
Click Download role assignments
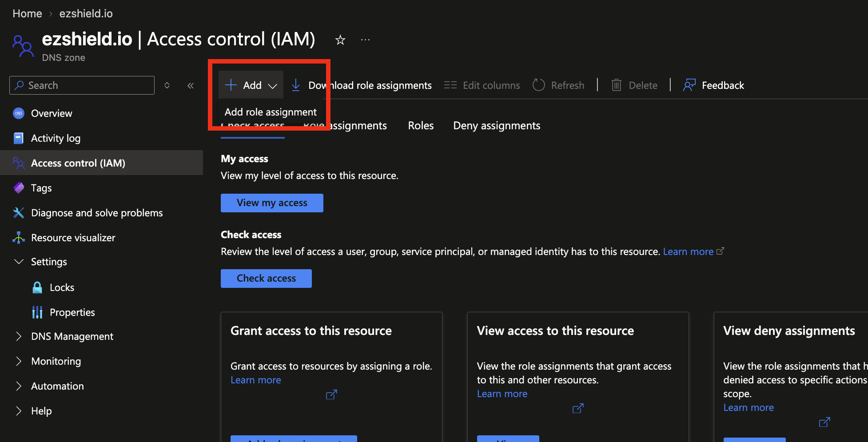click(x=370, y=85)
